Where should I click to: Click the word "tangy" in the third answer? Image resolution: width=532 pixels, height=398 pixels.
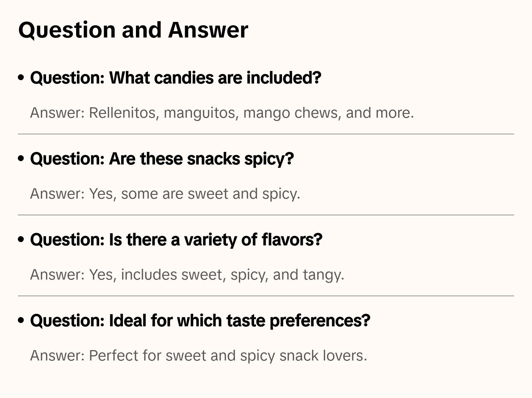[322, 275]
